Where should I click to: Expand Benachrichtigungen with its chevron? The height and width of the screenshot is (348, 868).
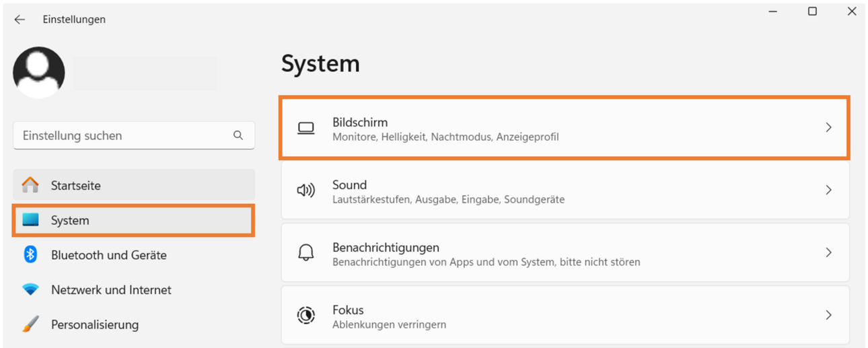point(828,252)
